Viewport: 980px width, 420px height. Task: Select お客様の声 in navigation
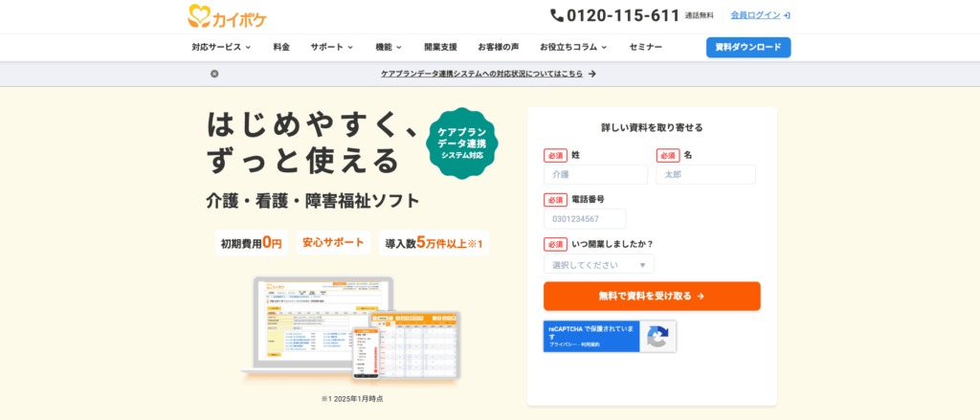tap(499, 47)
